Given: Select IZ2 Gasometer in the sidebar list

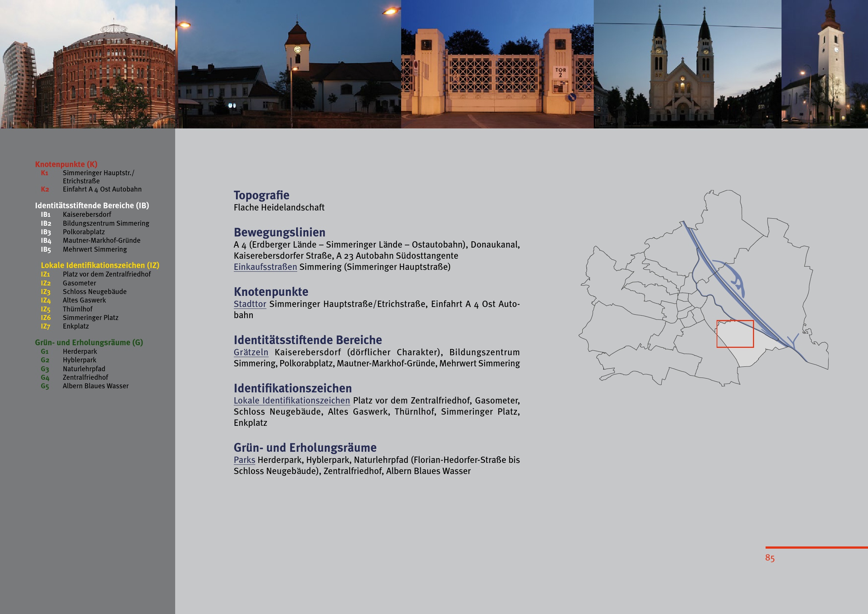Looking at the screenshot, I should [x=79, y=283].
